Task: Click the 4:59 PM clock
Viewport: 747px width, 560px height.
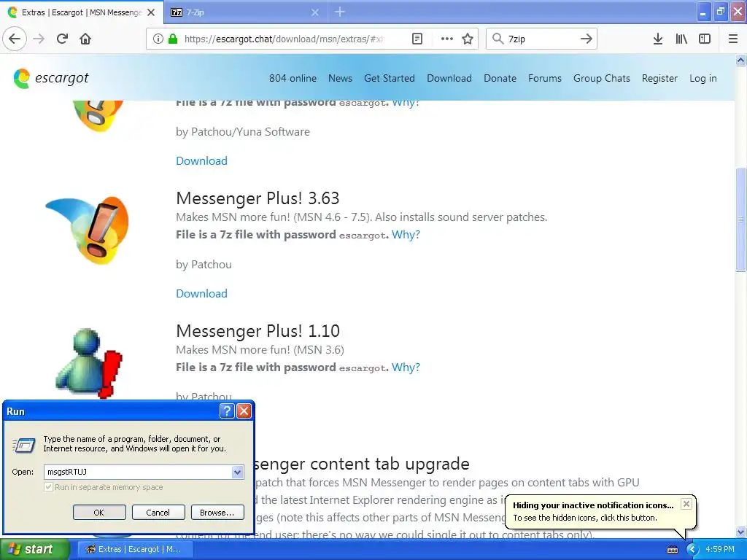Action: click(x=720, y=550)
